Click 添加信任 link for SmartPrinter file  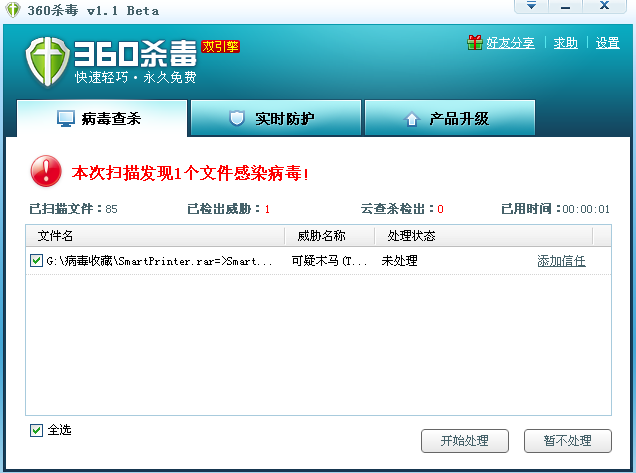pyautogui.click(x=561, y=261)
